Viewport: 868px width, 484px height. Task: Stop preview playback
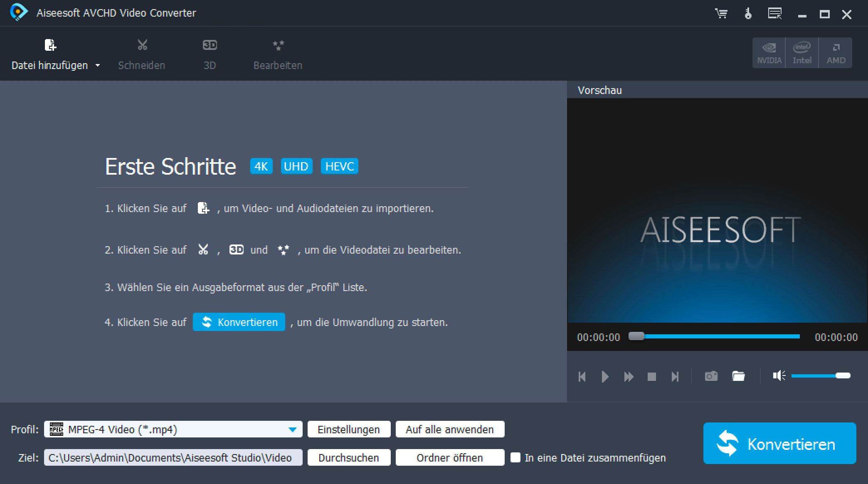pos(652,377)
